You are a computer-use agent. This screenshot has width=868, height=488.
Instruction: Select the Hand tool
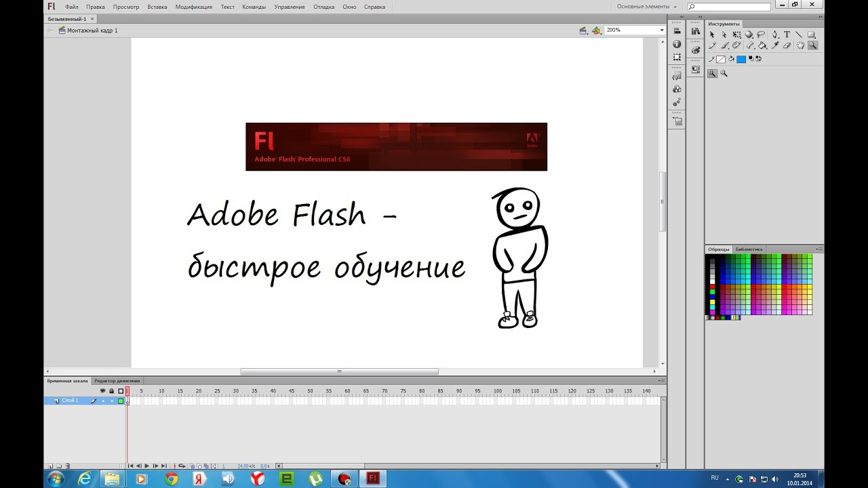click(800, 45)
